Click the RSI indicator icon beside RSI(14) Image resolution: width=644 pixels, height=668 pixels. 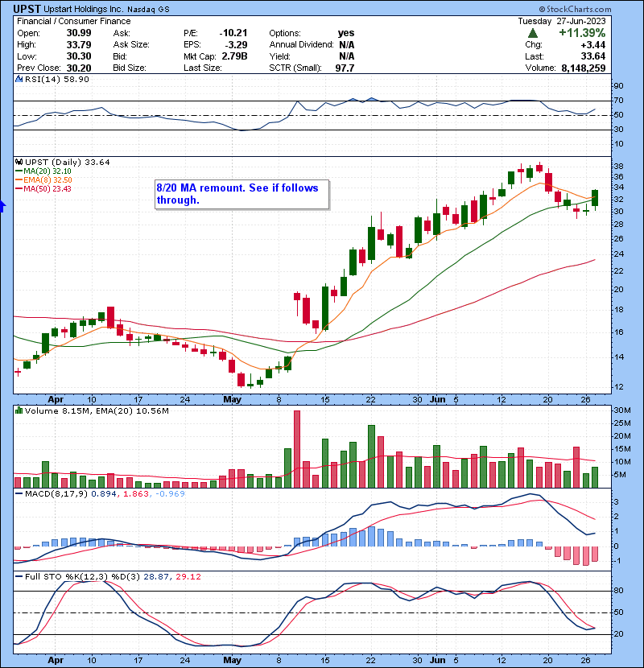[19, 79]
